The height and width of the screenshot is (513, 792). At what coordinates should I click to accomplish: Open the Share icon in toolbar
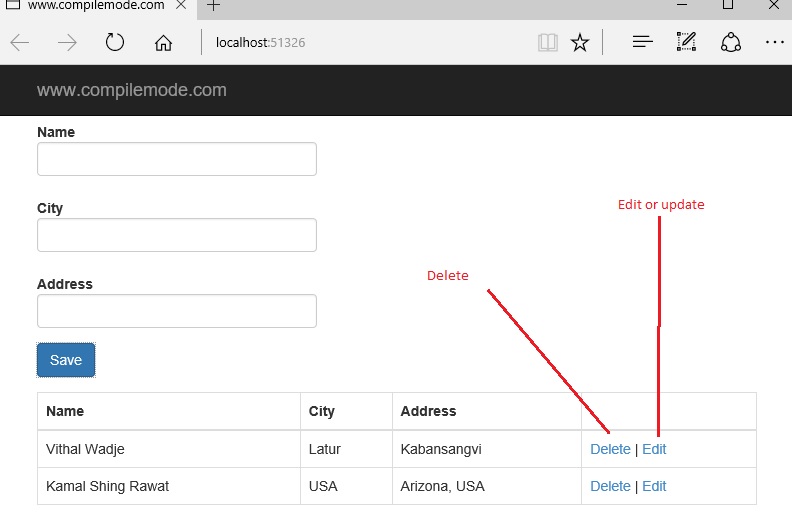(x=731, y=43)
